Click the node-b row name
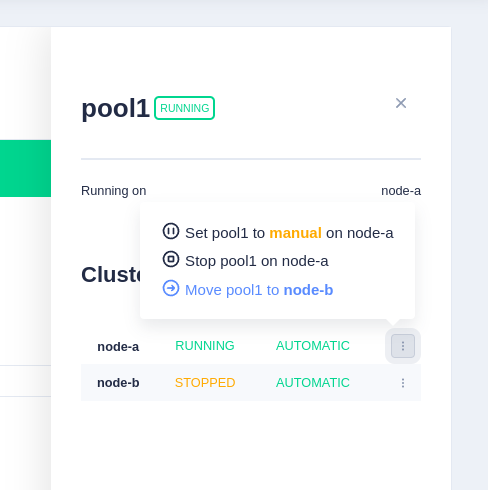Image resolution: width=488 pixels, height=490 pixels. [x=118, y=383]
